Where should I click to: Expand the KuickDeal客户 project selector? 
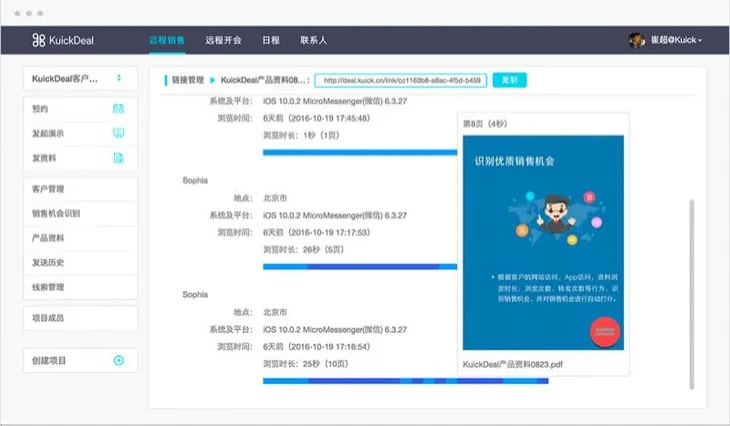(81, 78)
